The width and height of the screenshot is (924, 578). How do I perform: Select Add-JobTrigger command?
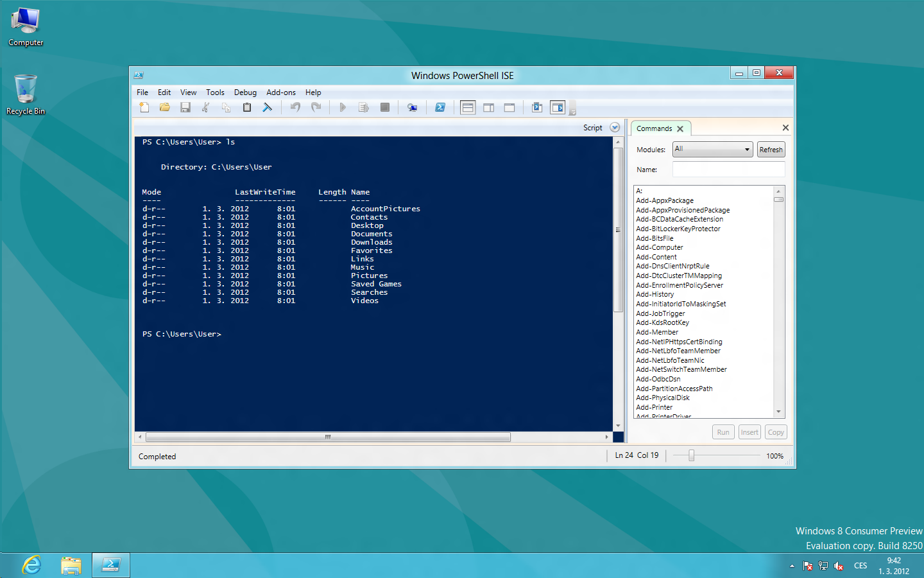[661, 313]
